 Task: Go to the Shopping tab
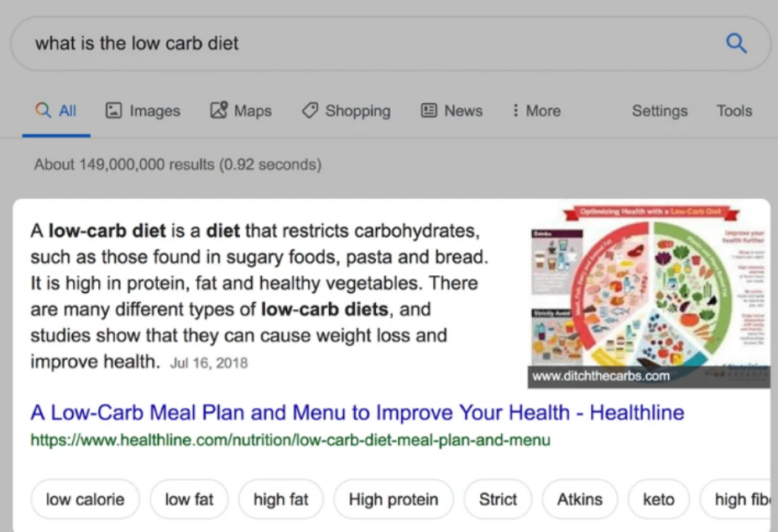(346, 111)
